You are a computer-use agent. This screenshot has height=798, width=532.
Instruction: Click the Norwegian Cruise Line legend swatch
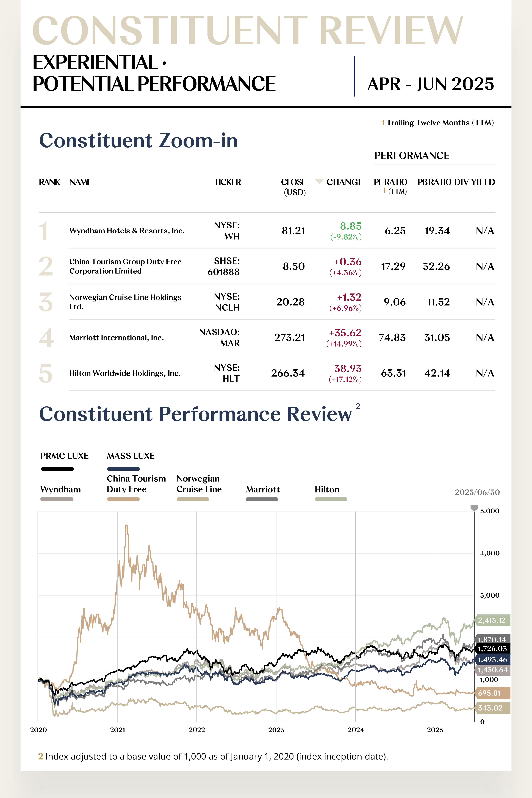193,499
